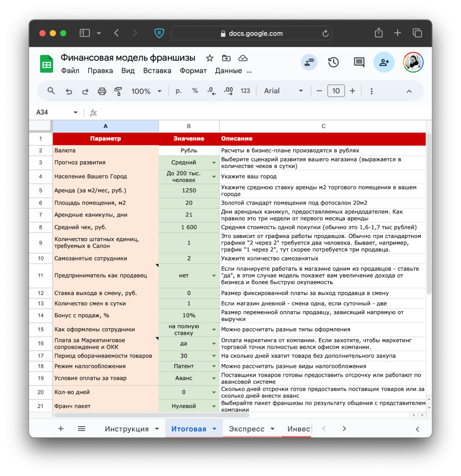Open the на полную ставку dropdown

tap(214, 329)
